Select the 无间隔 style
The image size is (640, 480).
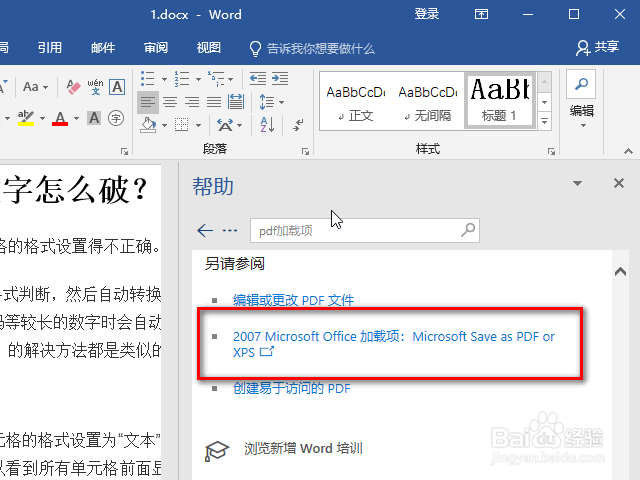pos(428,101)
